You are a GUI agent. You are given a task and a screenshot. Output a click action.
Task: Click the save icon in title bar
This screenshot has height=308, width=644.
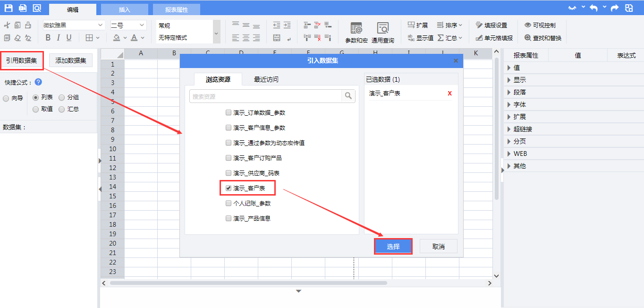pos(8,8)
